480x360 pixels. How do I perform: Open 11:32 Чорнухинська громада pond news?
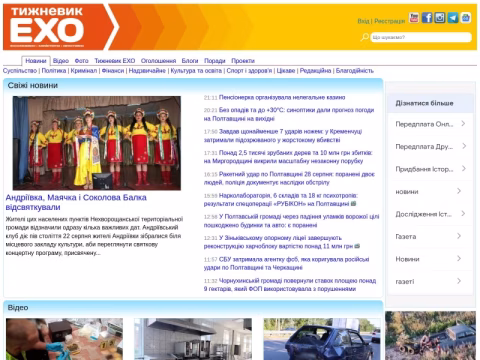click(290, 285)
